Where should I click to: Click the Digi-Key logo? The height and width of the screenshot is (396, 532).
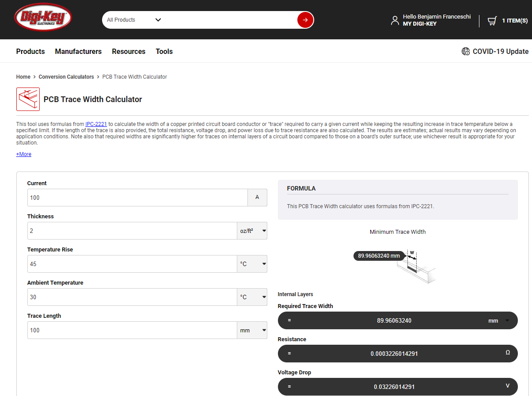click(x=43, y=19)
